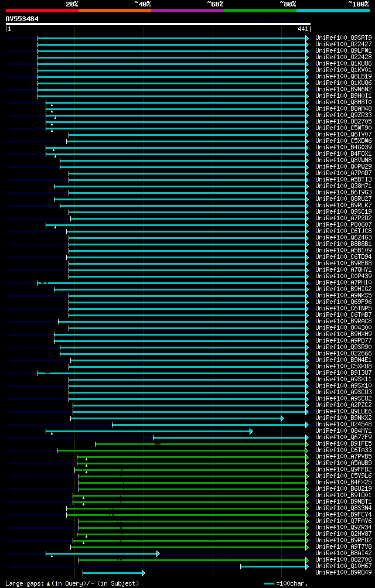Click the orange ~40% identity legend segment
The height and width of the screenshot is (588, 375).
click(x=115, y=11)
